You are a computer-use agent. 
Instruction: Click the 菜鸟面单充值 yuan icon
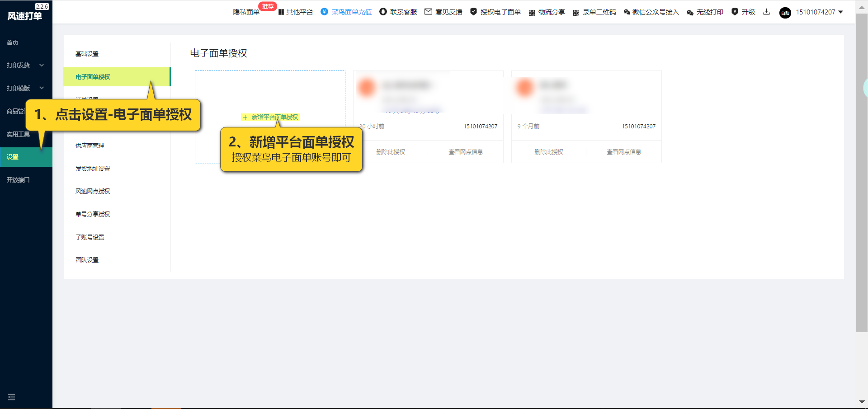(x=324, y=12)
